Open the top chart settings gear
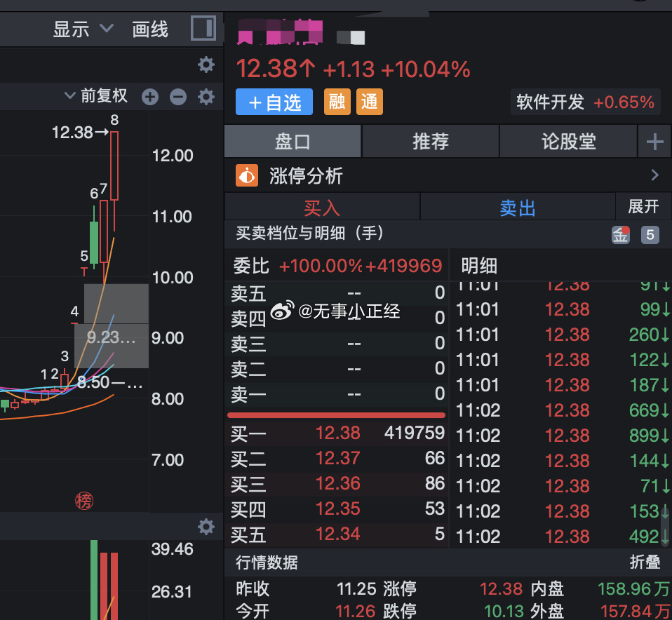 tap(206, 65)
